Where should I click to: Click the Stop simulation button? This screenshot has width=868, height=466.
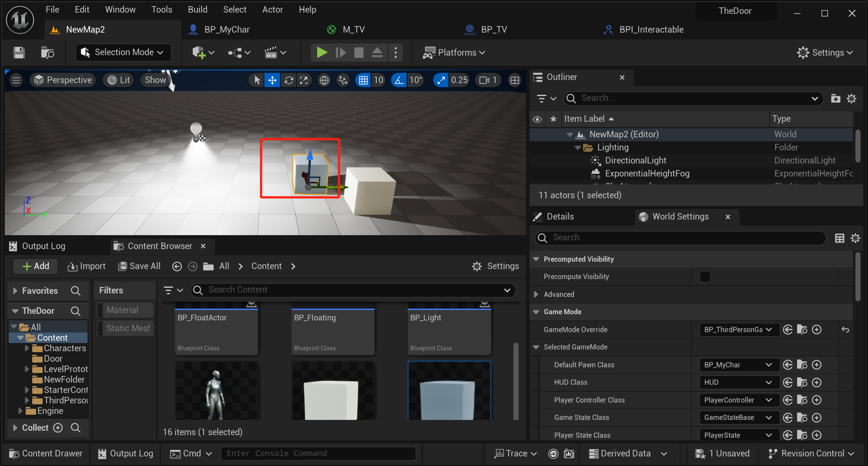359,53
